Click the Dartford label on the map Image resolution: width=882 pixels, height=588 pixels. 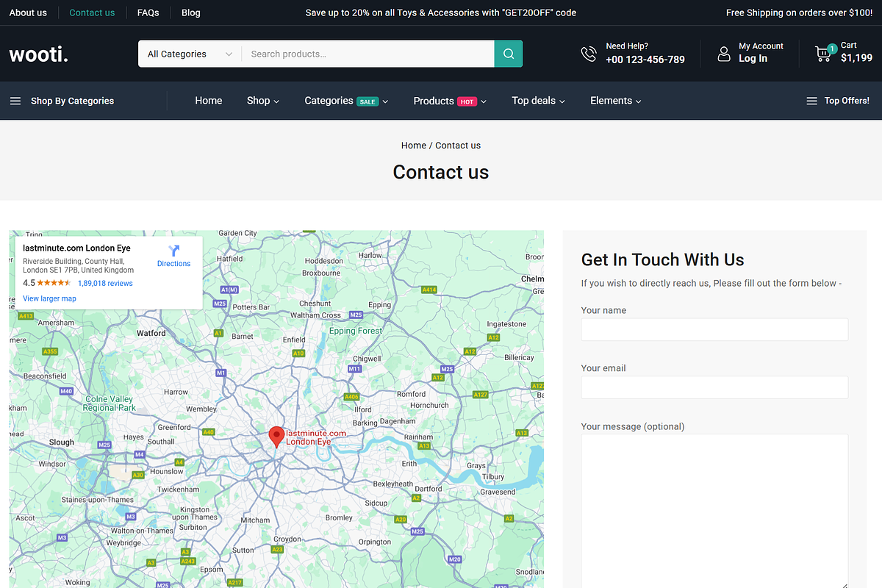click(x=429, y=488)
